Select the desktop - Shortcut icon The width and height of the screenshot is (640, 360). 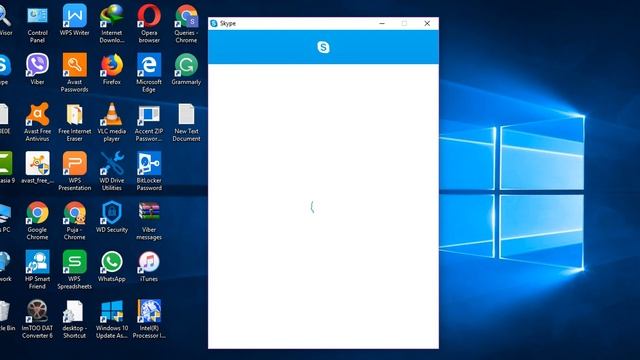75,311
